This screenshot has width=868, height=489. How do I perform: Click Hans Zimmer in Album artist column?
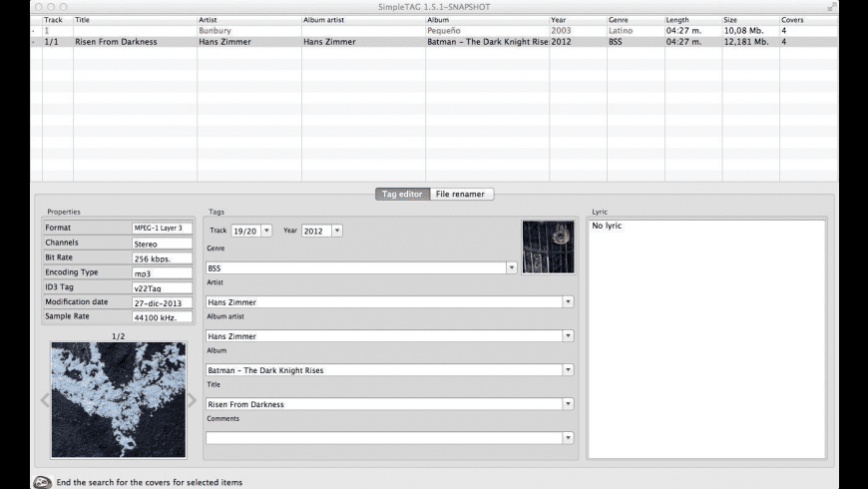coord(363,42)
